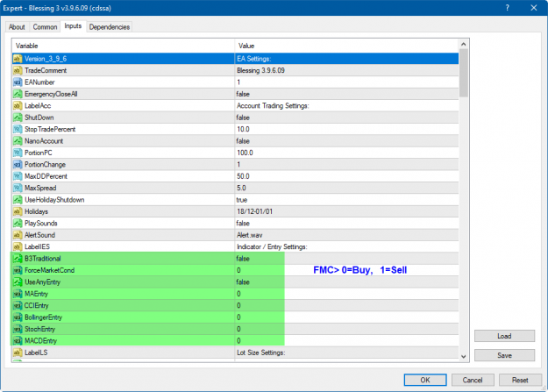Click the Lot Size Settings: value
The image size is (548, 392).
click(x=261, y=353)
